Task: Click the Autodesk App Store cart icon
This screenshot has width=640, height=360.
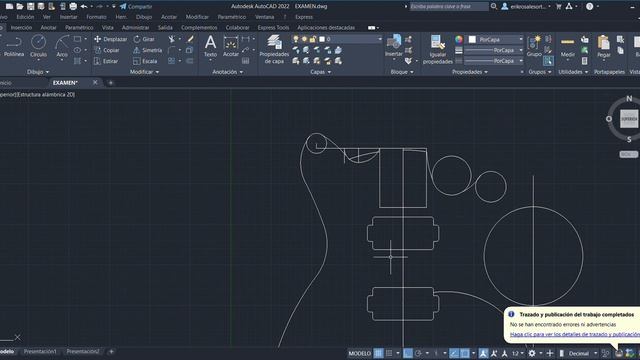Action: pos(558,7)
